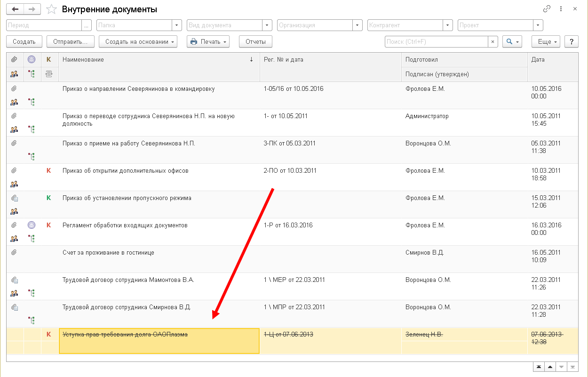Click the help question mark button
The width and height of the screenshot is (588, 377).
click(571, 42)
